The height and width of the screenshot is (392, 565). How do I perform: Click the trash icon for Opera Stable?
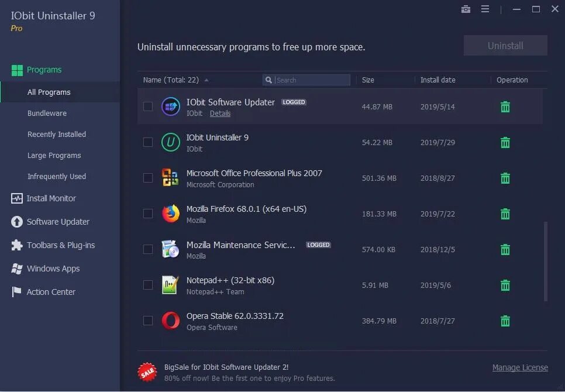(x=505, y=321)
